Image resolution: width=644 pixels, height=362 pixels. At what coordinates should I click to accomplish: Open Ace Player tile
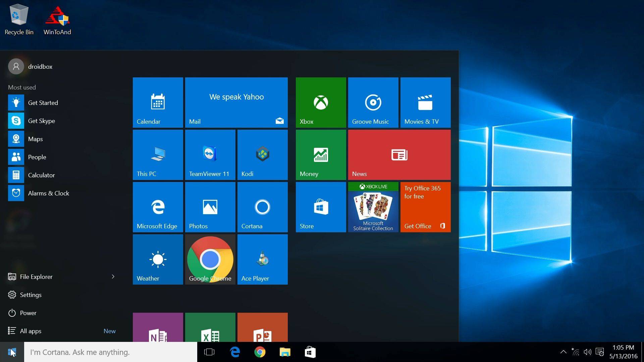point(262,259)
